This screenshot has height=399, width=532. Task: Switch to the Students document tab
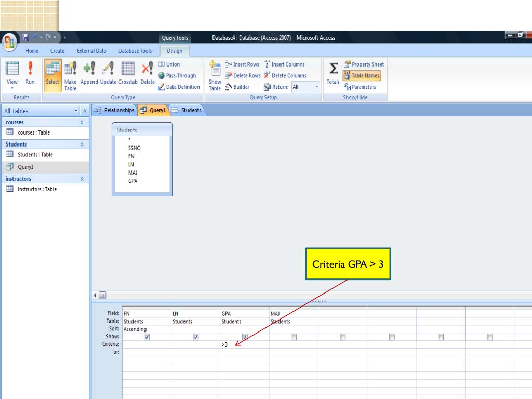pyautogui.click(x=187, y=110)
